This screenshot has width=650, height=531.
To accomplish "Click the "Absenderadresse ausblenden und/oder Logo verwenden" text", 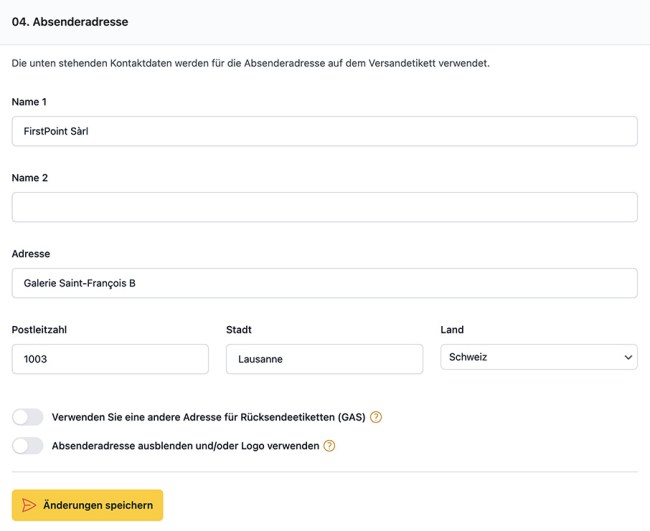I will [185, 446].
